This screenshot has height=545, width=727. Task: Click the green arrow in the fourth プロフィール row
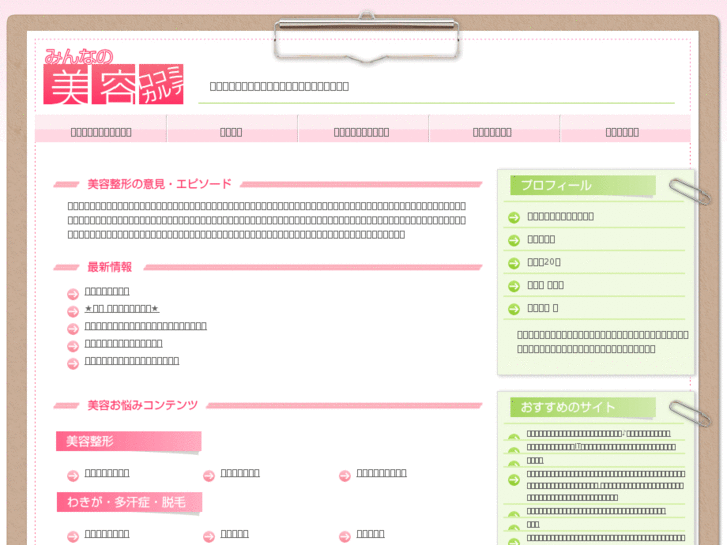(x=514, y=286)
